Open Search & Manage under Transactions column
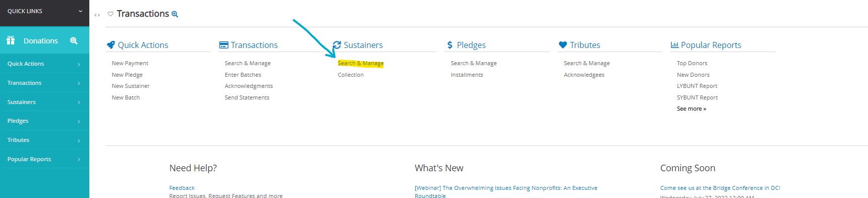Image resolution: width=868 pixels, height=198 pixels. coord(248,63)
